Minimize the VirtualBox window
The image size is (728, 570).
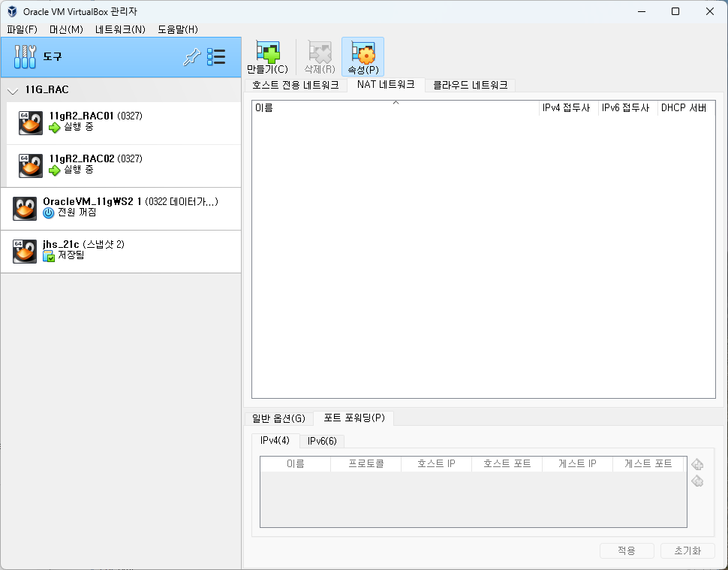coord(642,11)
